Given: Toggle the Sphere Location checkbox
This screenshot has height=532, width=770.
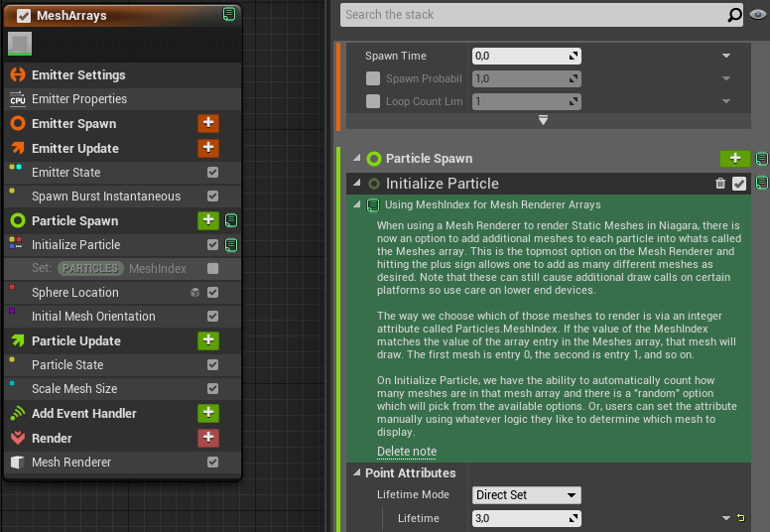Looking at the screenshot, I should click(212, 292).
